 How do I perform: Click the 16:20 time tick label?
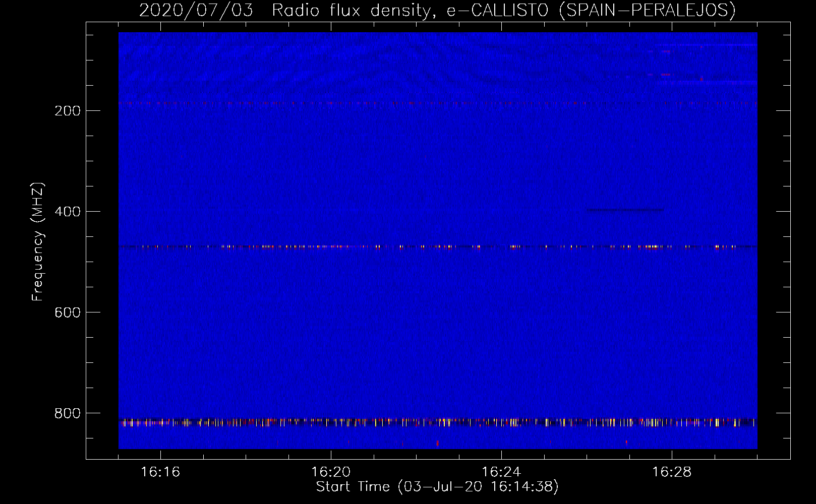pyautogui.click(x=331, y=472)
